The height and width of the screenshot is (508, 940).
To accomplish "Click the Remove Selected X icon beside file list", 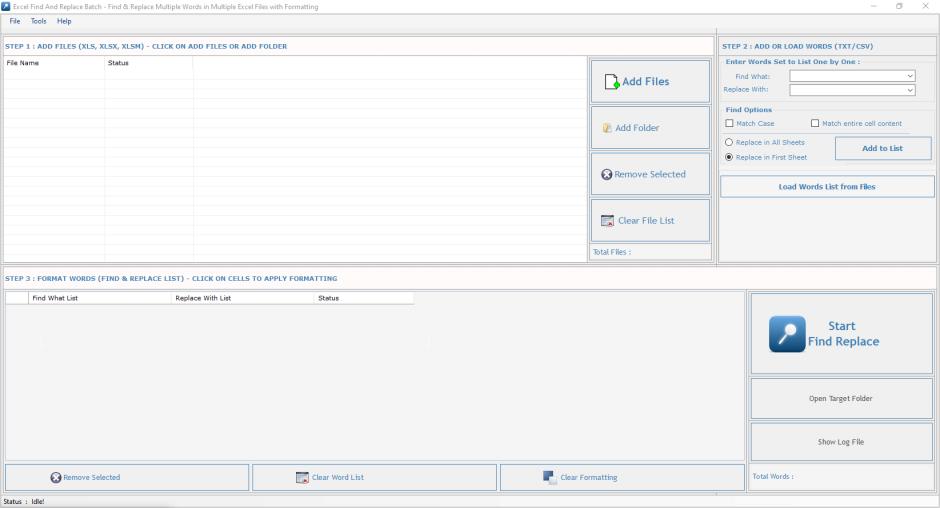I will coord(607,175).
